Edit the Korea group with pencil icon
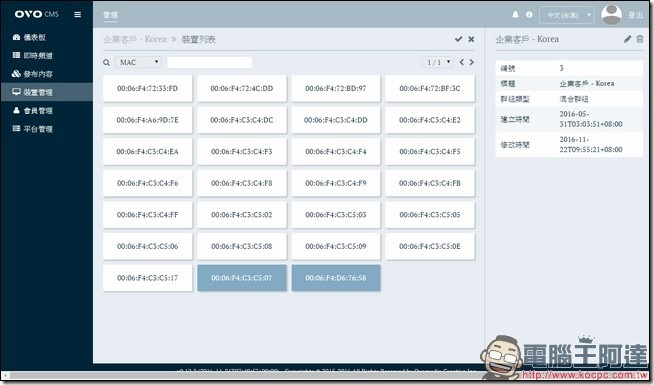654x385 pixels. coord(627,39)
